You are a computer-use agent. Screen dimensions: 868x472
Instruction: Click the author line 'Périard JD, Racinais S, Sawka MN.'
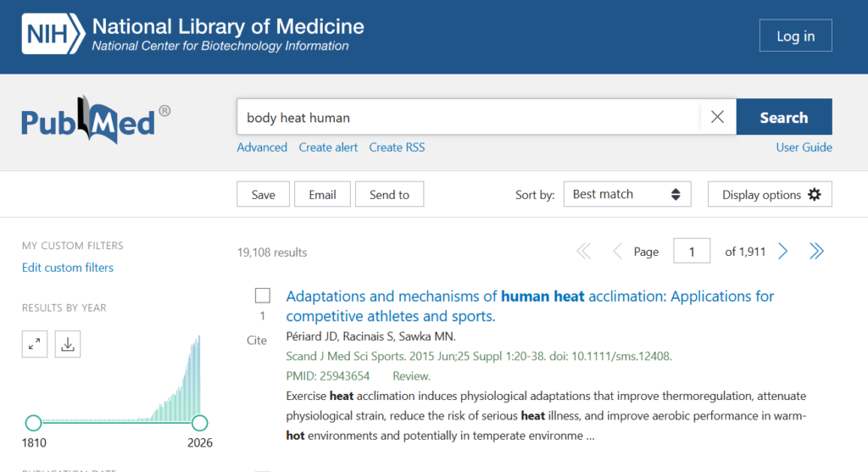click(371, 336)
